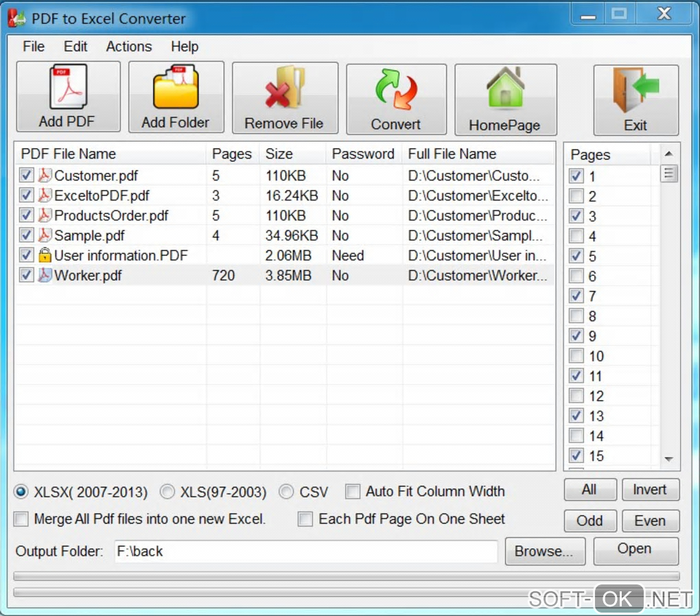Click the D:\Customer\Worker... path cell
The width and height of the screenshot is (700, 616).
(x=477, y=275)
